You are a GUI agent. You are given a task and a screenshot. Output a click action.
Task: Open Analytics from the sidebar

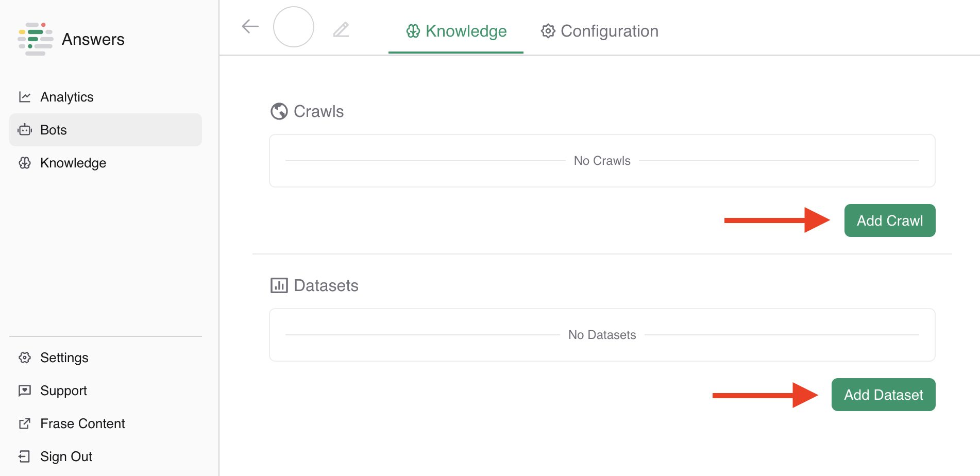tap(67, 97)
